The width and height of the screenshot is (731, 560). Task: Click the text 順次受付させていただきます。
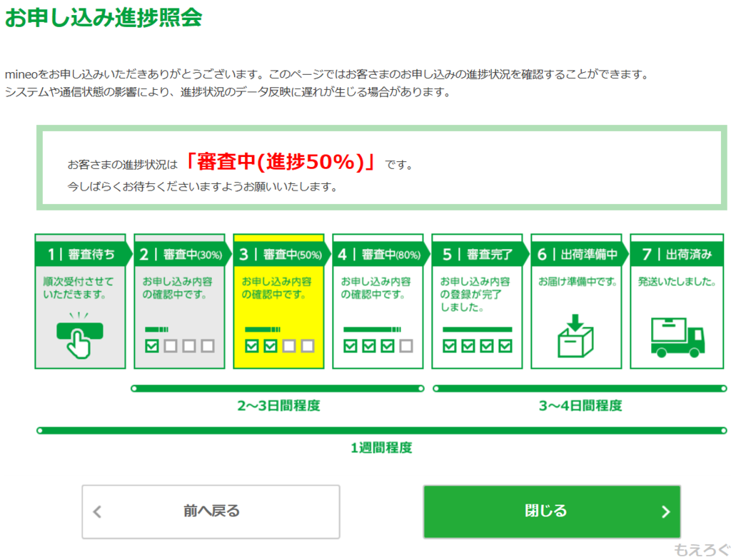coord(79,288)
